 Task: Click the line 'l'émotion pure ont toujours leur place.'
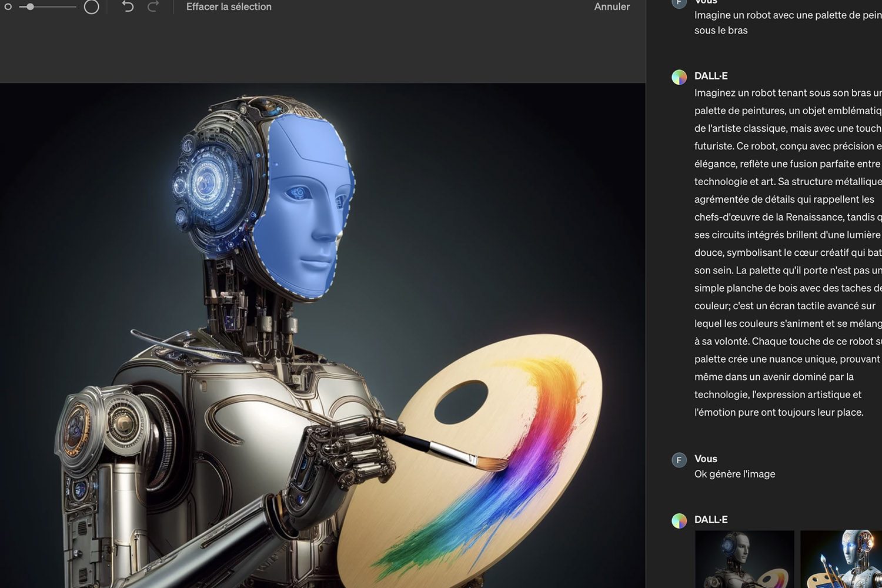pyautogui.click(x=779, y=412)
